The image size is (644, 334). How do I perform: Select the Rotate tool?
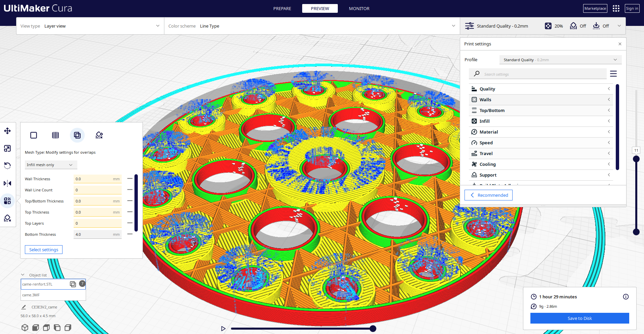[x=7, y=165]
